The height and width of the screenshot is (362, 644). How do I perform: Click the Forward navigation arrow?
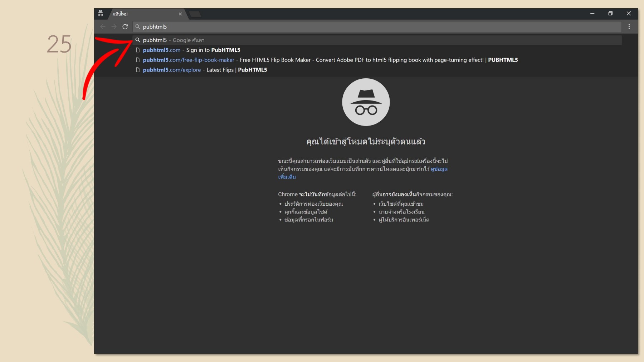(114, 27)
